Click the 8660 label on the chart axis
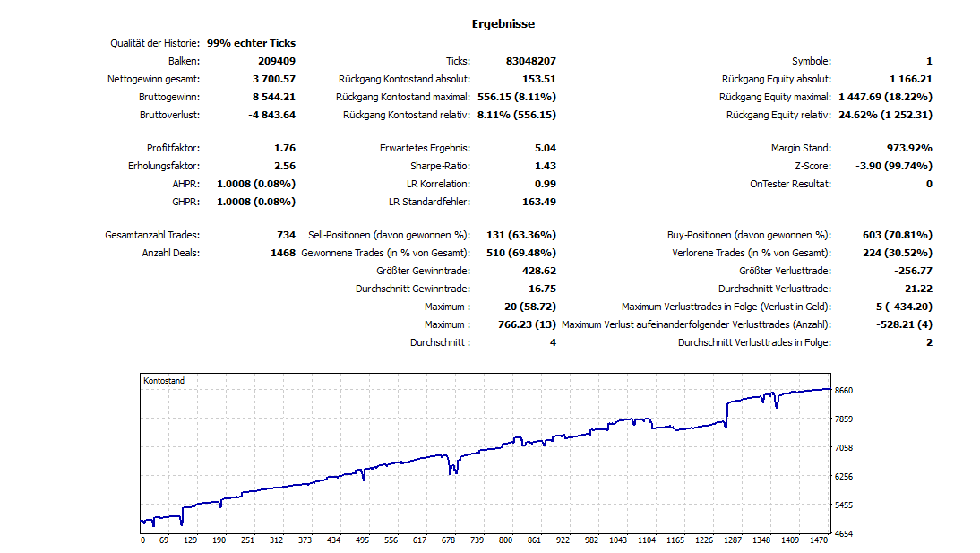This screenshot has height=553, width=980. click(845, 391)
